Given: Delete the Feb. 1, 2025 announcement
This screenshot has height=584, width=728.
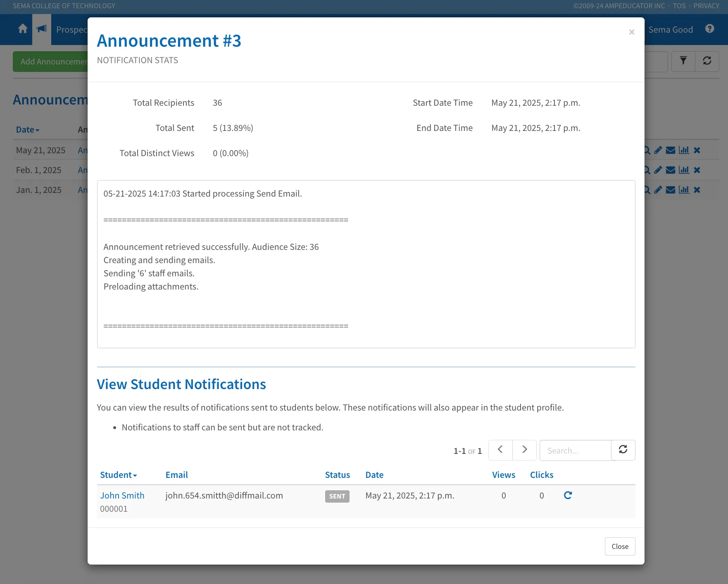Looking at the screenshot, I should pyautogui.click(x=697, y=170).
